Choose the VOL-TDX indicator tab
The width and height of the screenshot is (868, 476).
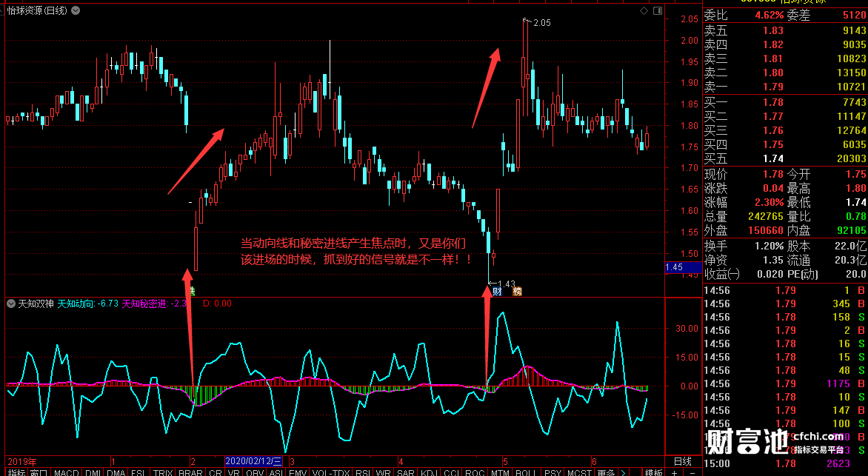(x=330, y=473)
